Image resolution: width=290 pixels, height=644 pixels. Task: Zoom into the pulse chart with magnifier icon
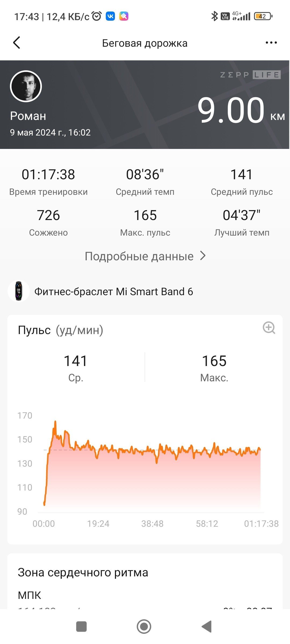click(269, 328)
